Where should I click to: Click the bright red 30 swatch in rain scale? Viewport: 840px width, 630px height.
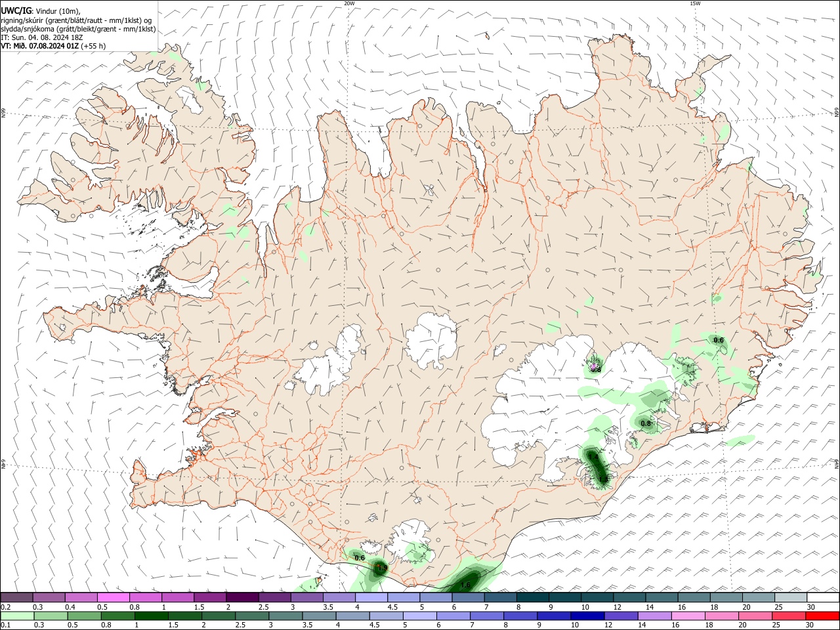[823, 616]
